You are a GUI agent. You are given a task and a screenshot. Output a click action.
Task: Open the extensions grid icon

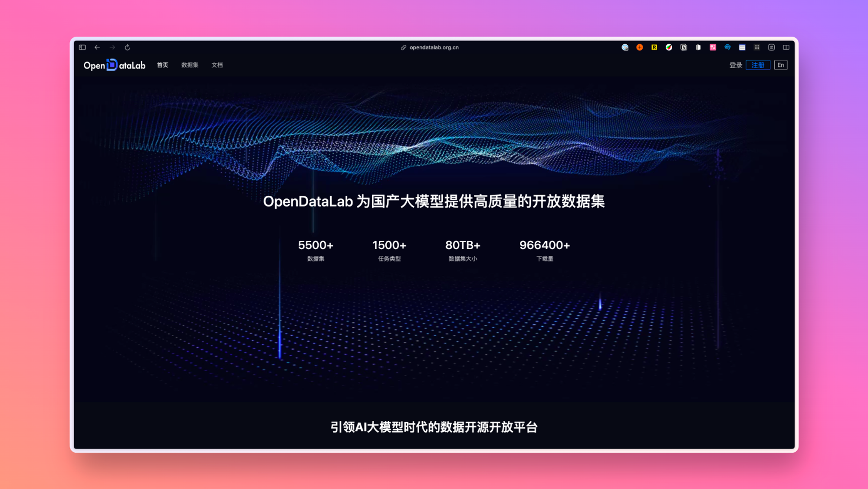pos(757,47)
